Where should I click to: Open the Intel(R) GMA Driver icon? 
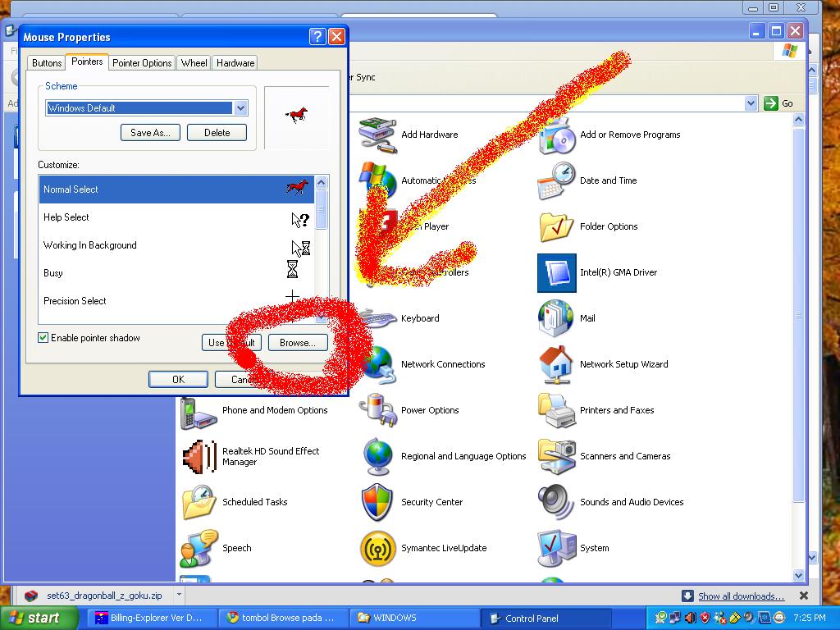click(x=557, y=272)
